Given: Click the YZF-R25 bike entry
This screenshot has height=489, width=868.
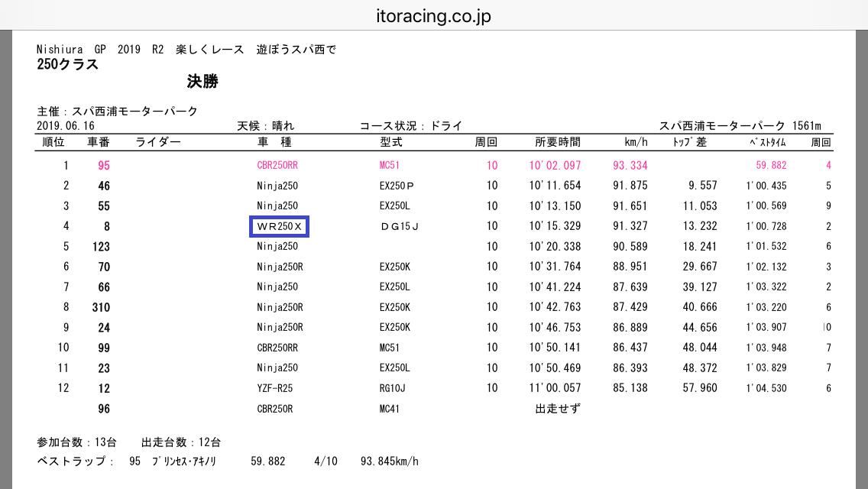Looking at the screenshot, I should pyautogui.click(x=274, y=388).
